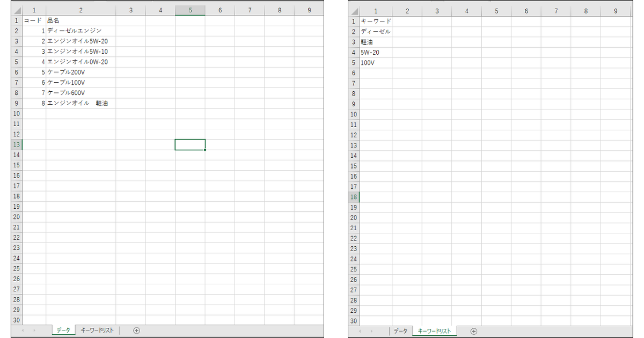The width and height of the screenshot is (644, 338).
Task: Click previous-sheet scroll arrow in left workbook
Action: point(23,330)
